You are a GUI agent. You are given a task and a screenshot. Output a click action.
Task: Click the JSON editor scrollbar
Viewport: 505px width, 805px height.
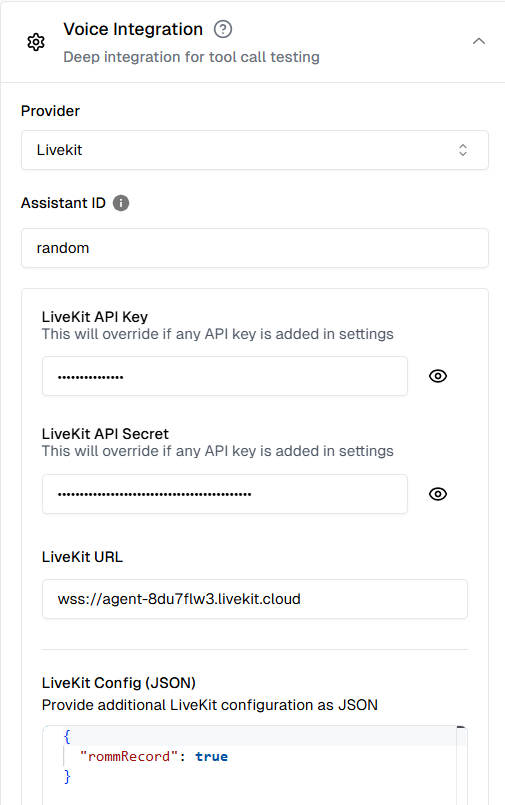click(461, 765)
